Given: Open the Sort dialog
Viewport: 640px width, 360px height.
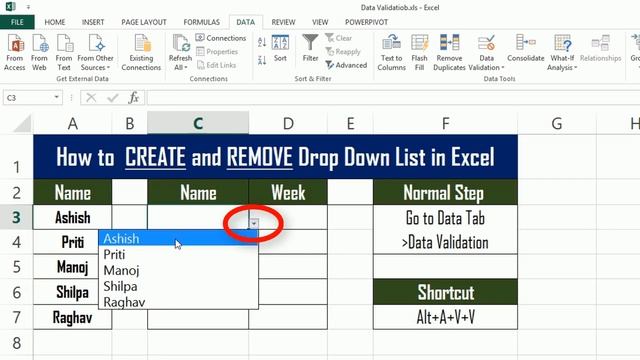Looking at the screenshot, I should (280, 49).
